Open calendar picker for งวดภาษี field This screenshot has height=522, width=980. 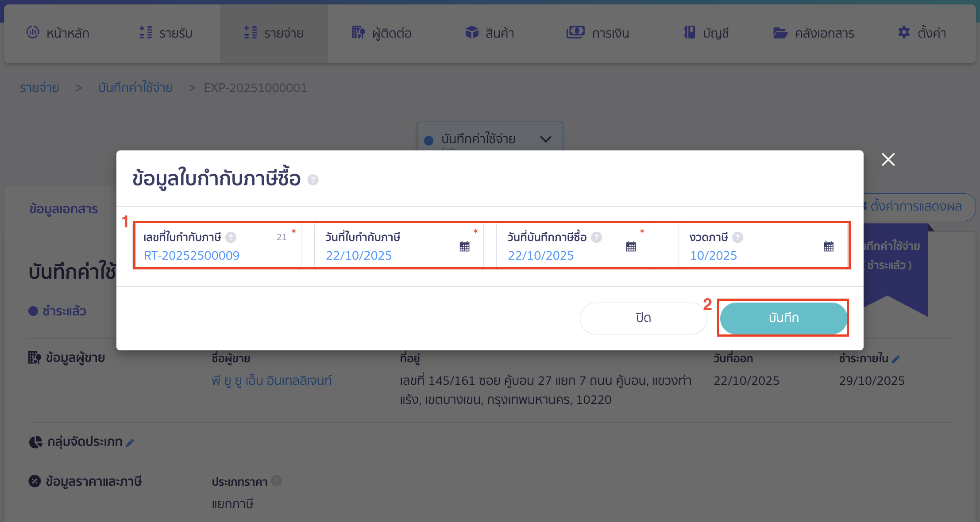[828, 246]
